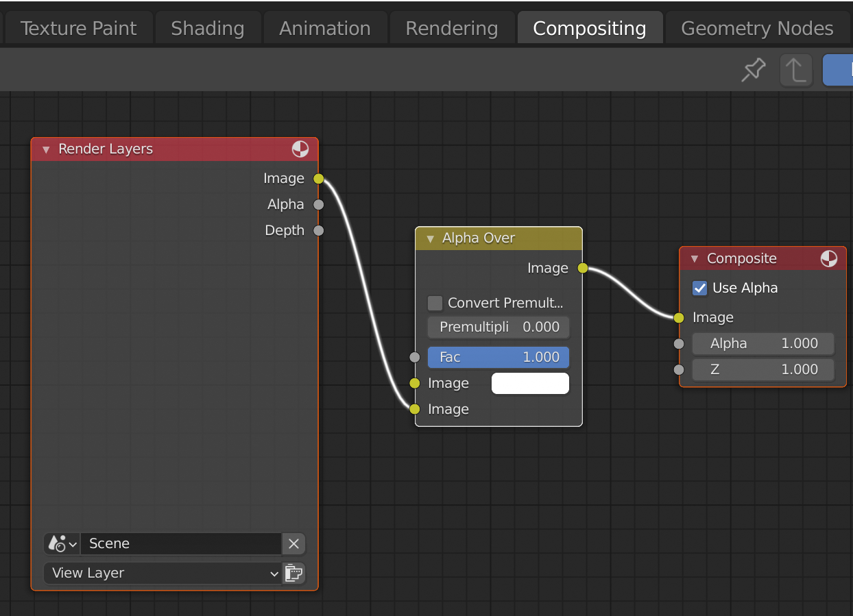
Task: Unlink the Scene with the X icon
Action: pos(293,543)
